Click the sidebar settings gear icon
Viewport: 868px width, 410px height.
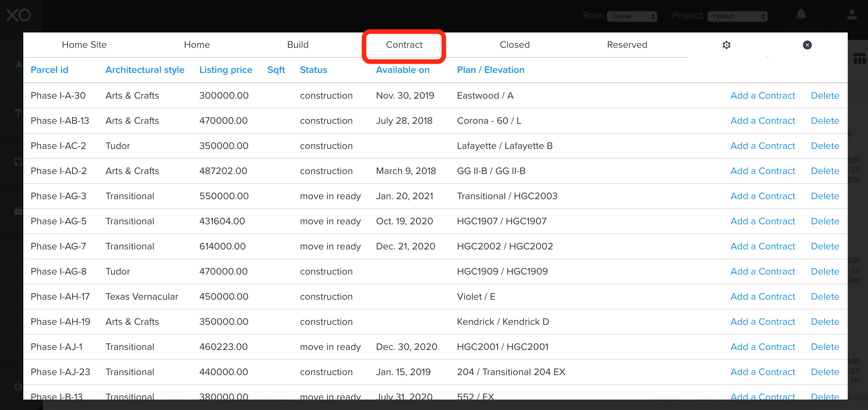pyautogui.click(x=18, y=386)
